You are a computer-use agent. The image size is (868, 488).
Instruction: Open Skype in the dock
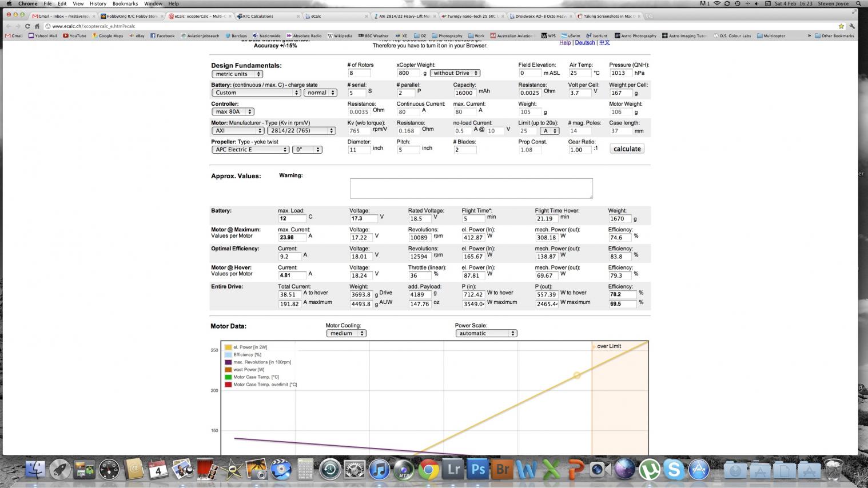pos(674,470)
